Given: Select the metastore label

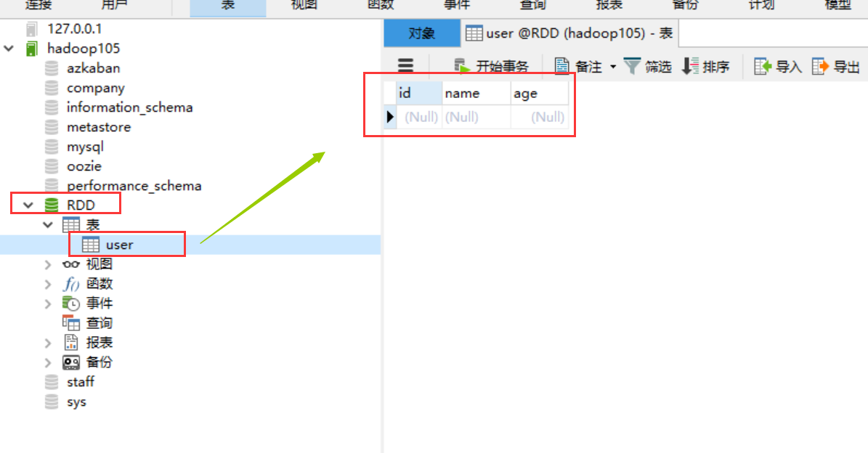Looking at the screenshot, I should 99,127.
